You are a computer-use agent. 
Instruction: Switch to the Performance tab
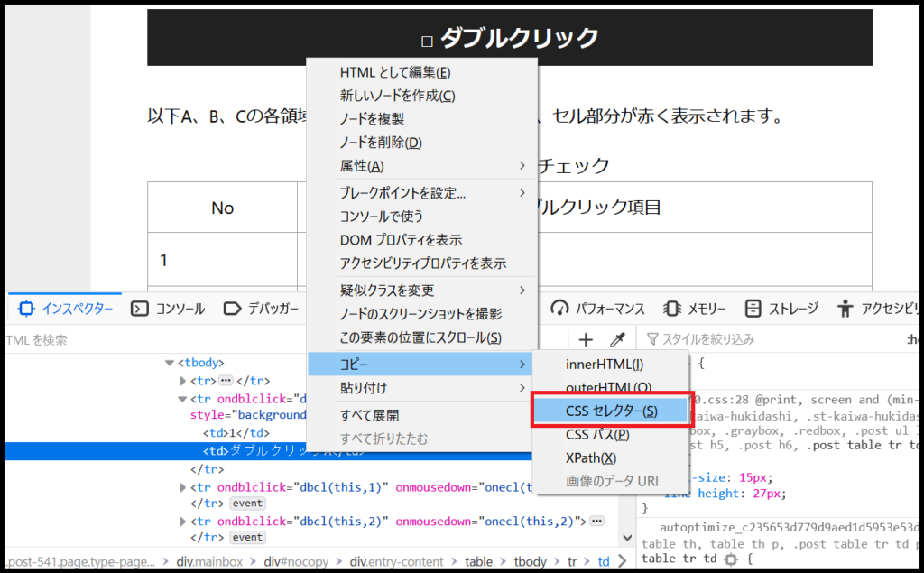598,309
